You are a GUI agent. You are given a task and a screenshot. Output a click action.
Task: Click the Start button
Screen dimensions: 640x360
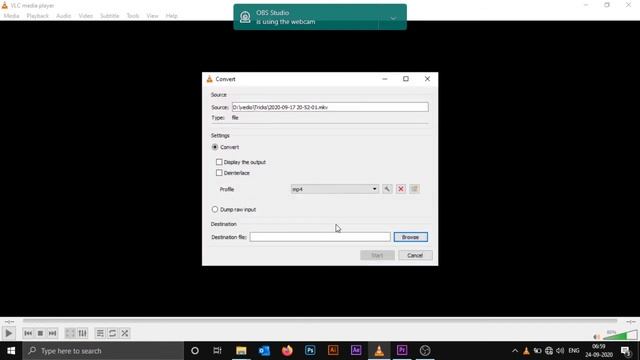(377, 255)
